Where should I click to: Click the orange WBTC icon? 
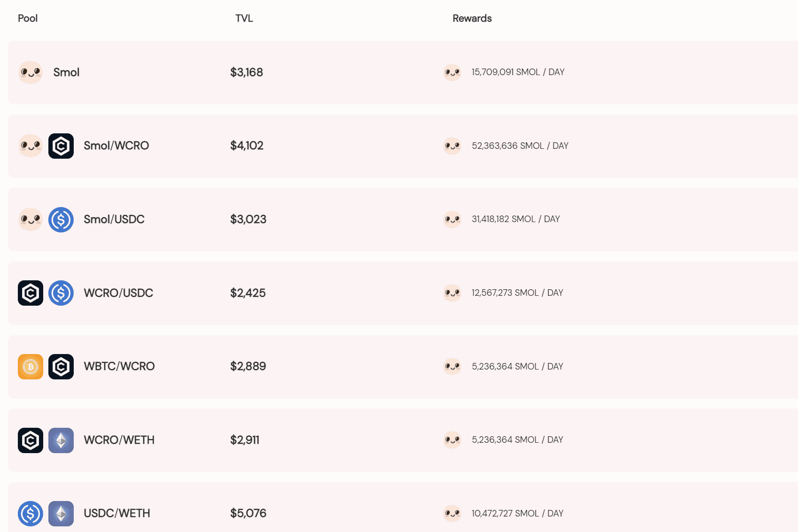click(x=31, y=367)
